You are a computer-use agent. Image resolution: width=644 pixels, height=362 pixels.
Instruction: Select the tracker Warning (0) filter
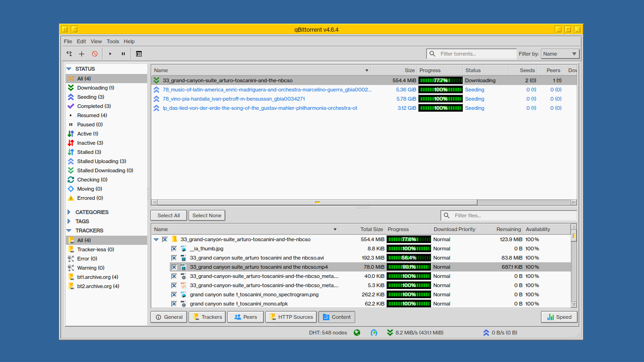pos(106,268)
